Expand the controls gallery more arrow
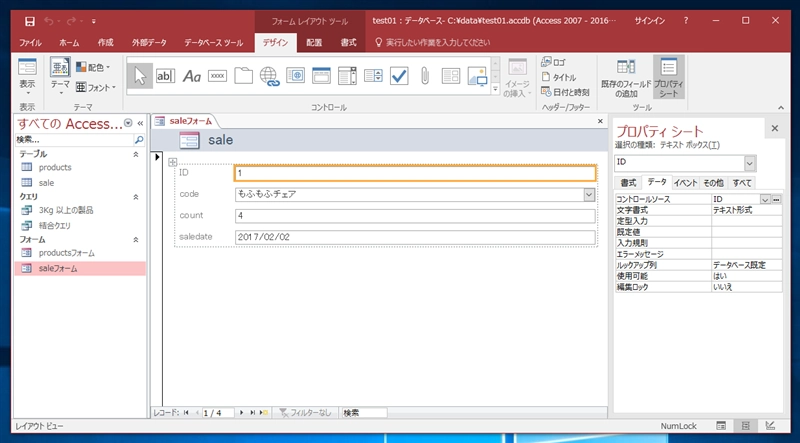 coord(495,89)
